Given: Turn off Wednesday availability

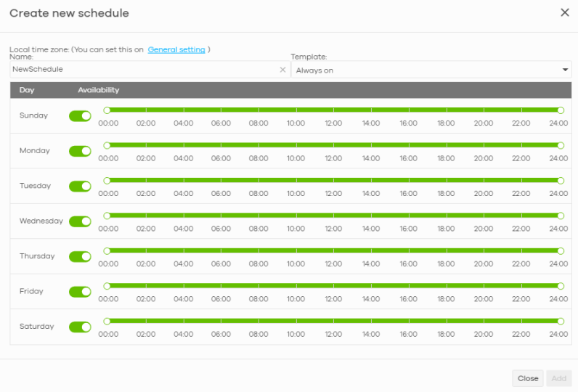Looking at the screenshot, I should (80, 221).
